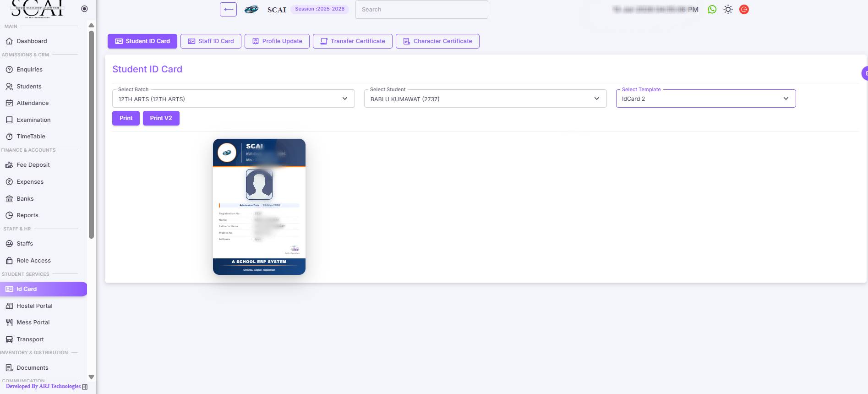The height and width of the screenshot is (394, 868).
Task: Click the Role Access lock icon
Action: pos(9,261)
